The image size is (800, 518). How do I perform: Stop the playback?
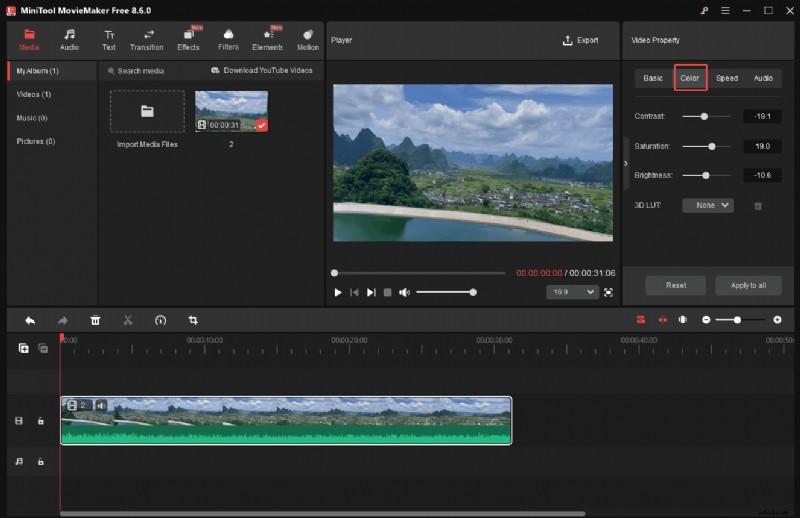(x=387, y=292)
